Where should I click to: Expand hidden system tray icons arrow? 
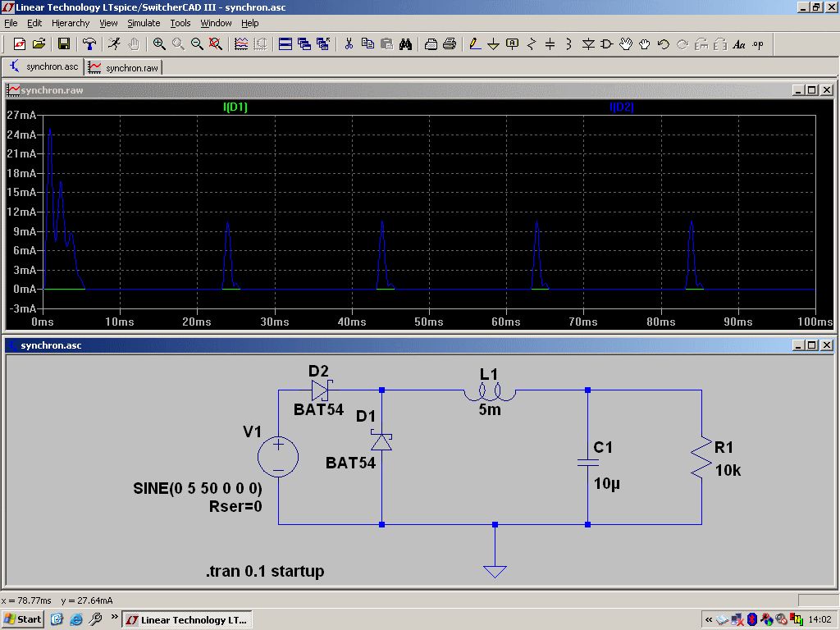tap(709, 619)
